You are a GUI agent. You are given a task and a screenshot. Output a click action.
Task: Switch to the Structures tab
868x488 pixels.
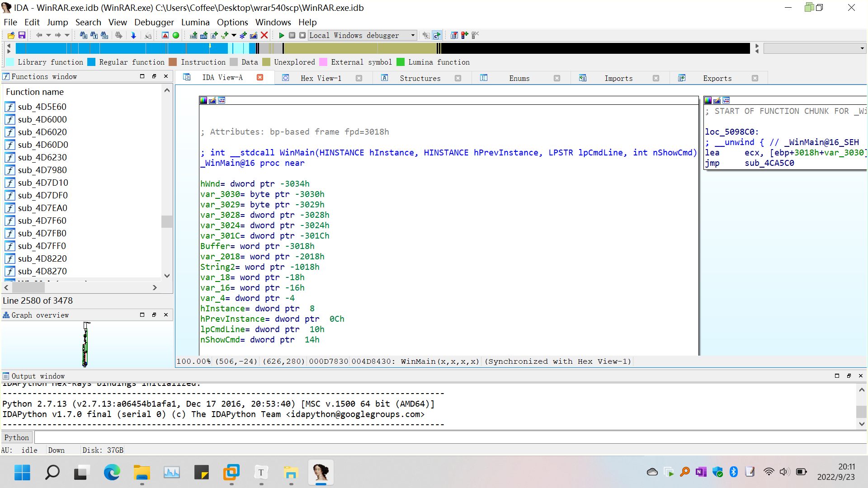pyautogui.click(x=420, y=78)
